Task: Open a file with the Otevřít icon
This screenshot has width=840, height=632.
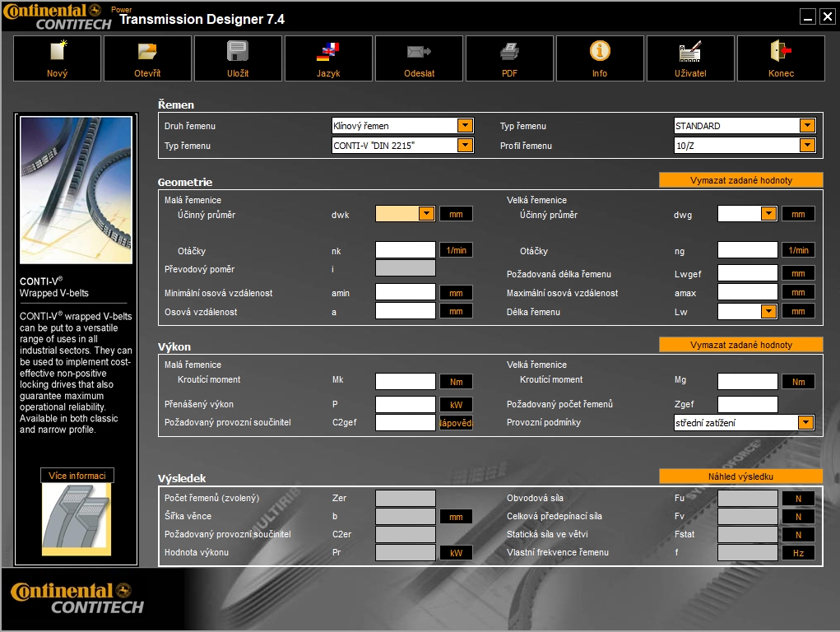Action: (x=147, y=53)
